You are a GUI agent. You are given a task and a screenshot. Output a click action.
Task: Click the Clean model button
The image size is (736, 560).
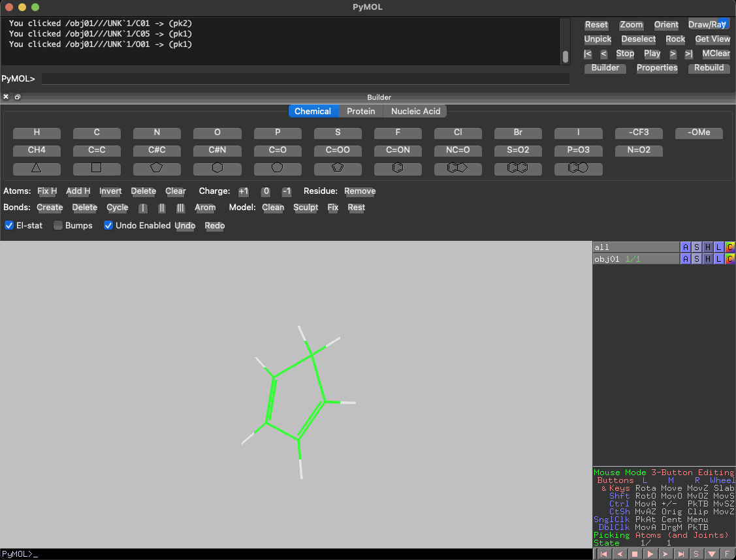tap(273, 208)
